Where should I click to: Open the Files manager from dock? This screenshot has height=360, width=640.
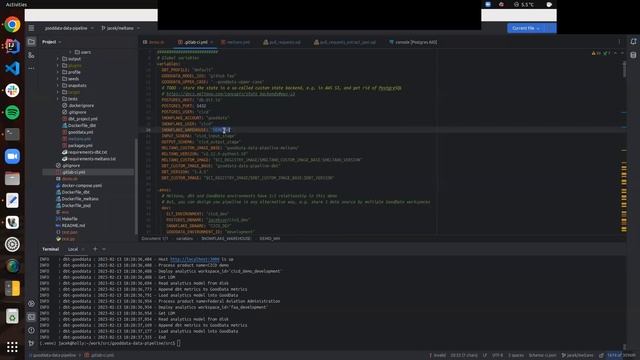[12, 178]
